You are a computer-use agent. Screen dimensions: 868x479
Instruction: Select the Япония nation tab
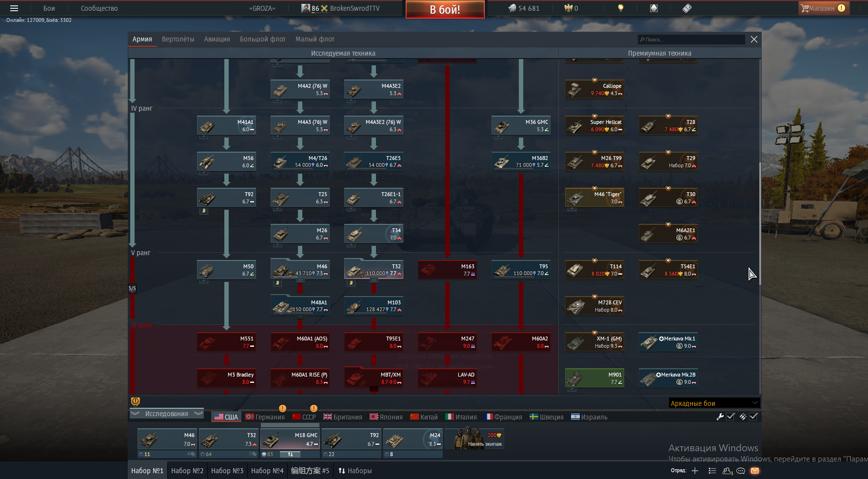(x=386, y=417)
